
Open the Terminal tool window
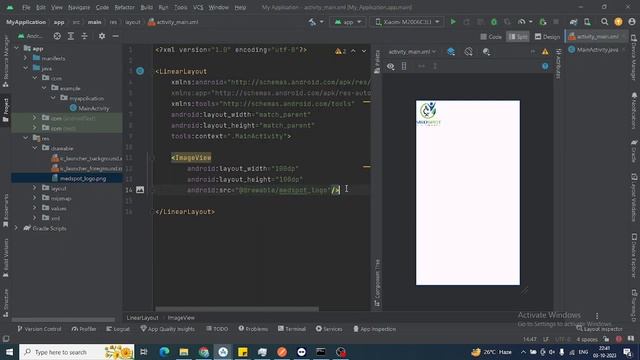tap(292, 329)
